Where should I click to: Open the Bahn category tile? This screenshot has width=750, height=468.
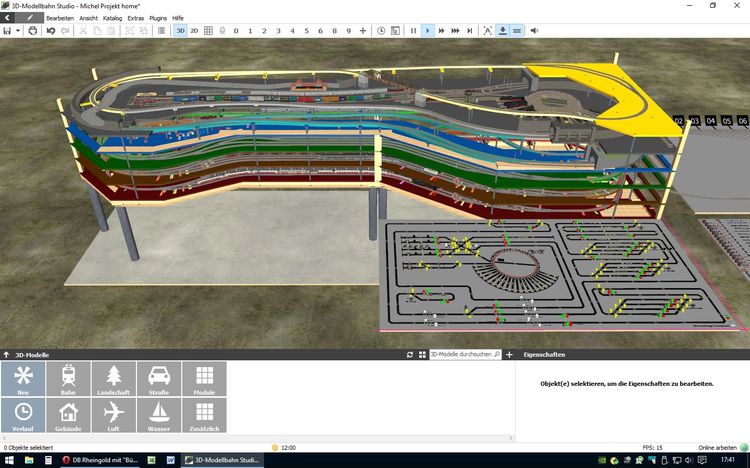(68, 378)
